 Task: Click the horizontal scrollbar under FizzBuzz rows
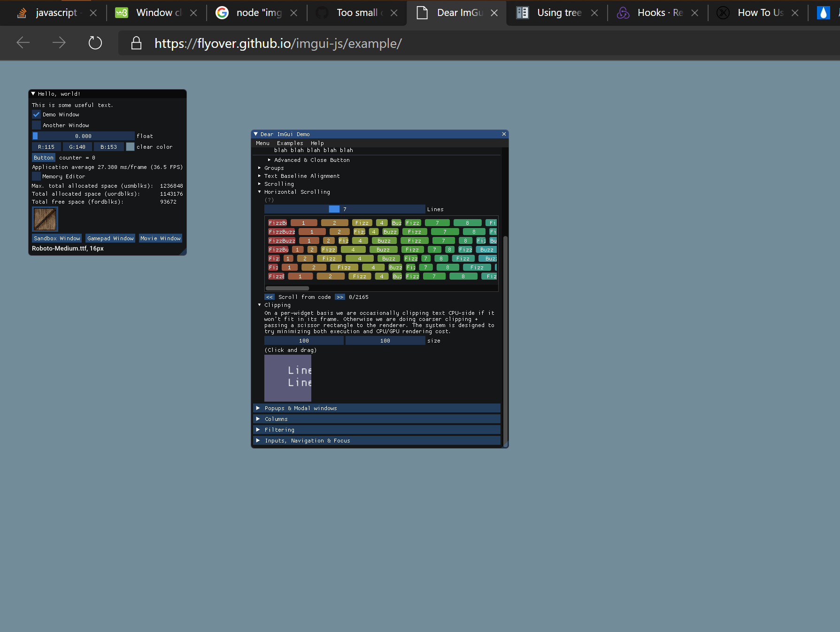[x=287, y=288]
